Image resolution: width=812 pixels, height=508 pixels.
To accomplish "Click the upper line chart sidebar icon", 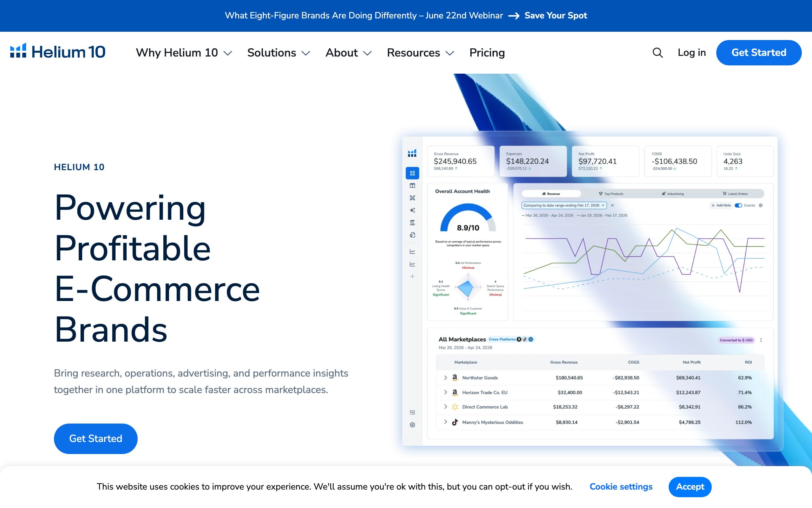I will click(412, 251).
